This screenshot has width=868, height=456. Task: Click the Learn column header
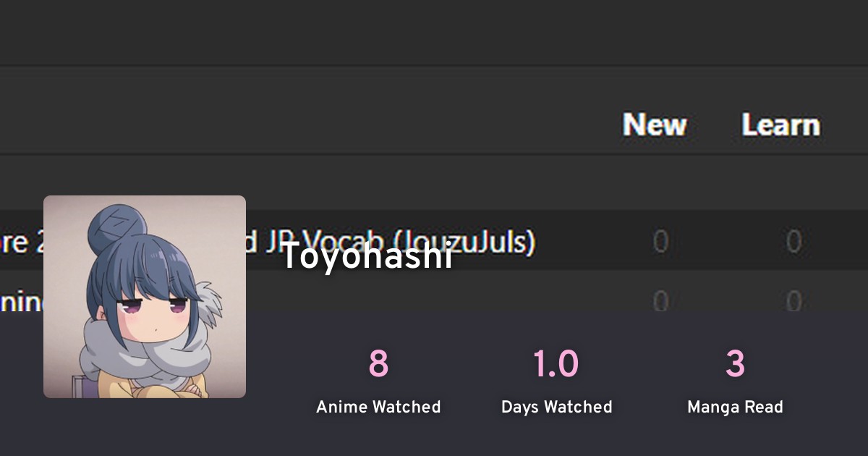coord(781,125)
